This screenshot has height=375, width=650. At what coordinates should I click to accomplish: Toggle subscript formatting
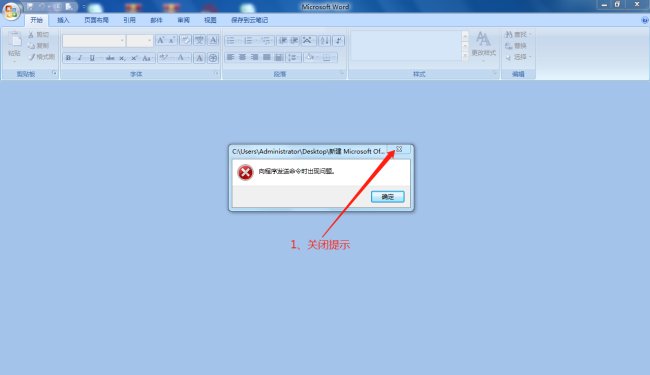click(x=122, y=58)
